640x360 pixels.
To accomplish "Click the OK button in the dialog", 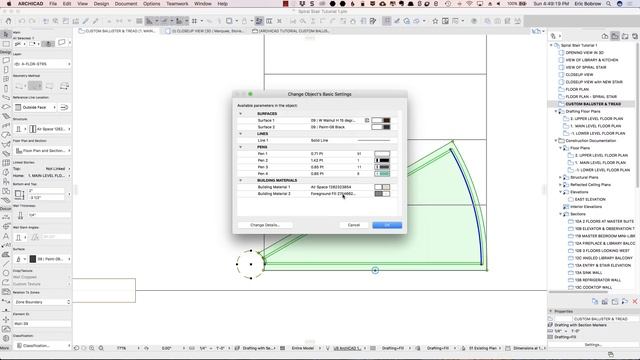I will coord(387,225).
